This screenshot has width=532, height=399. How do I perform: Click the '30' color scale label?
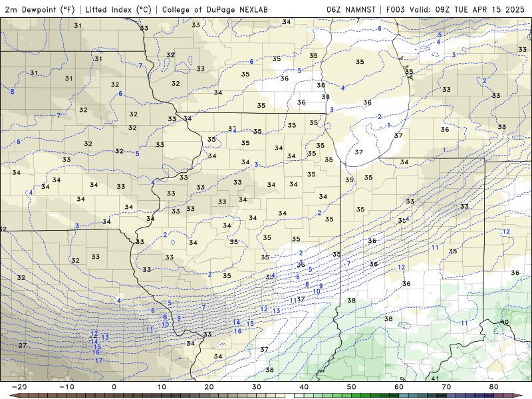coord(257,387)
